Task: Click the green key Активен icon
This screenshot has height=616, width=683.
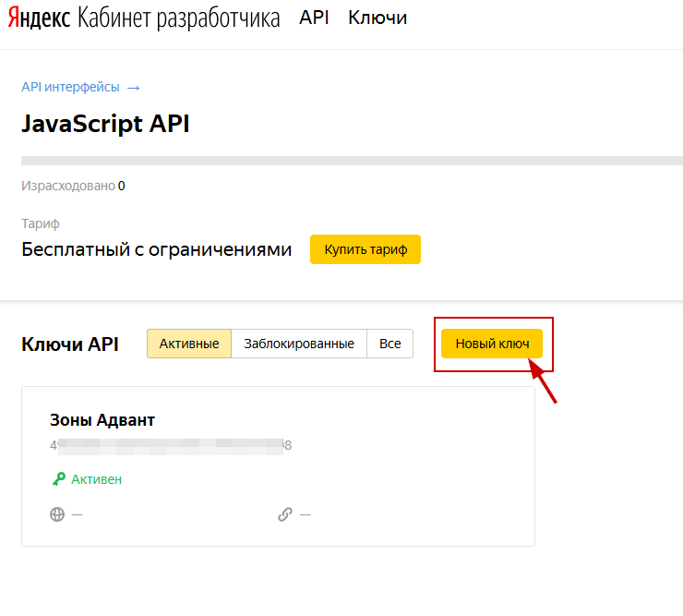Action: coord(59,479)
